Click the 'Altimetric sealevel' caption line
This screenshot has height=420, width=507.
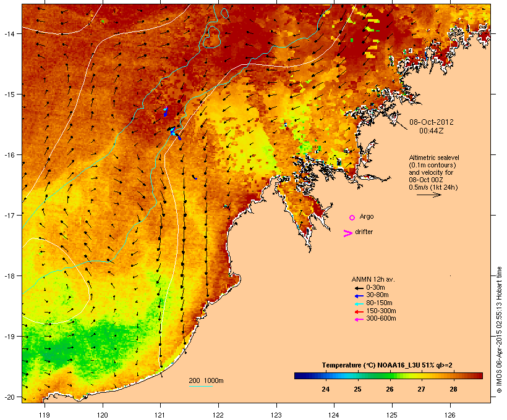tap(434, 157)
